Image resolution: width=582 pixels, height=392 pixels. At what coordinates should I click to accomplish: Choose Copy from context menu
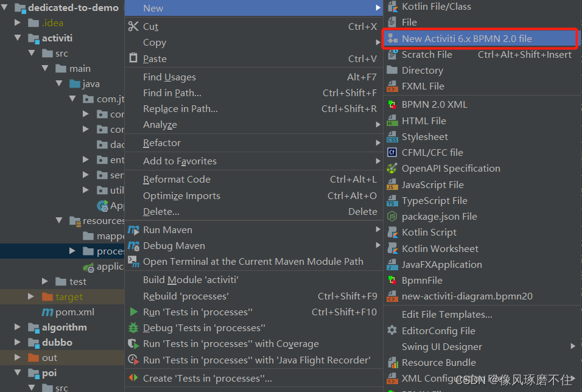click(253, 43)
